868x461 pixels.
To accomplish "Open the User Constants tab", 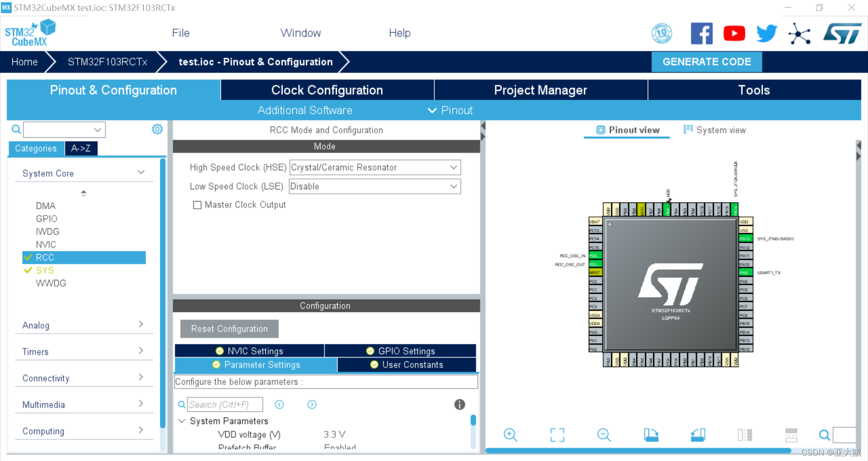I will click(407, 365).
